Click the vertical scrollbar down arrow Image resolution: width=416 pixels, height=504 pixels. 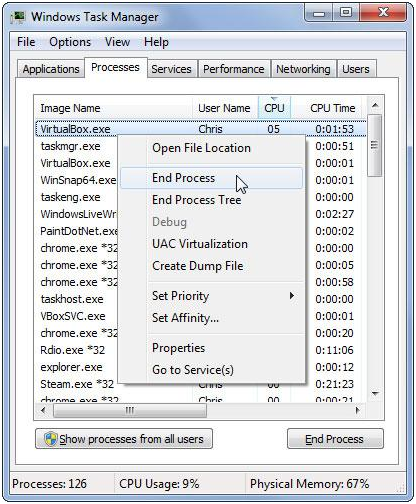375,394
